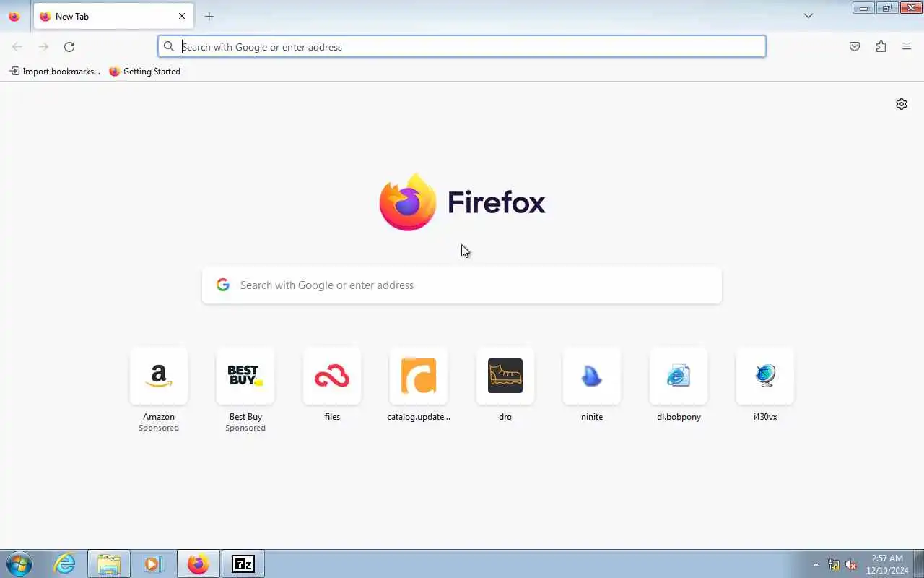Click Show desktop button

pyautogui.click(x=918, y=564)
